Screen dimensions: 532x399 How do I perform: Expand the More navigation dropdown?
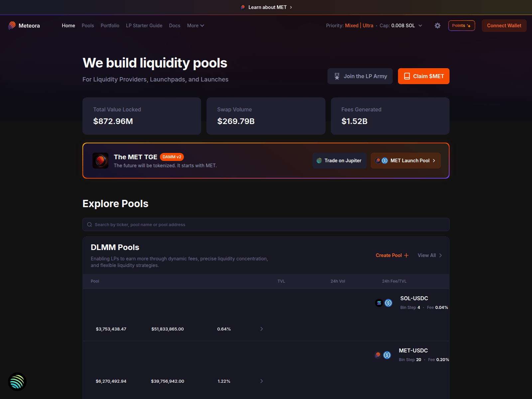[x=196, y=26]
